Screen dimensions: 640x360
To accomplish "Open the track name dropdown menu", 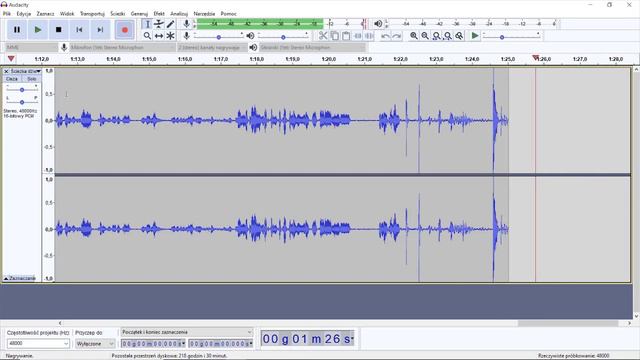I will [x=26, y=71].
